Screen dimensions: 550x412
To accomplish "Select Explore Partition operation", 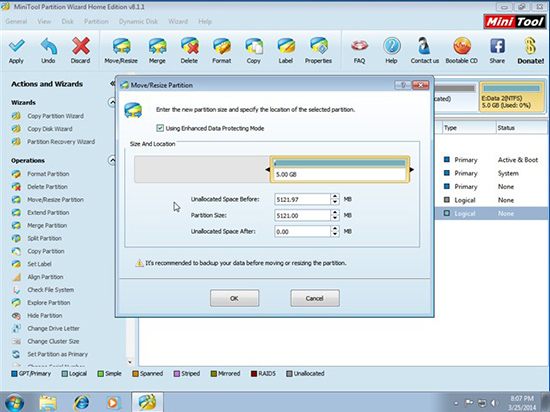I will (x=49, y=303).
